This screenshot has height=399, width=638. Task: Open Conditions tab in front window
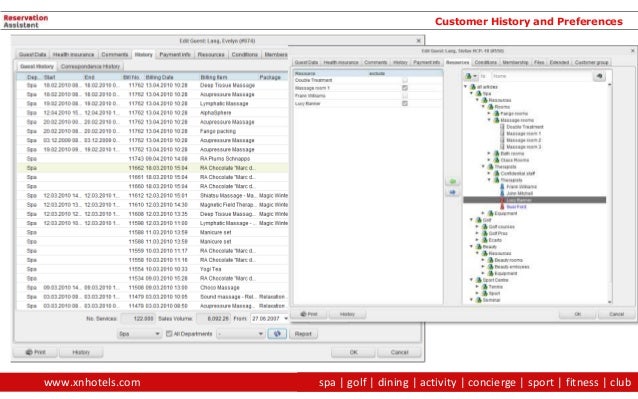click(x=485, y=62)
